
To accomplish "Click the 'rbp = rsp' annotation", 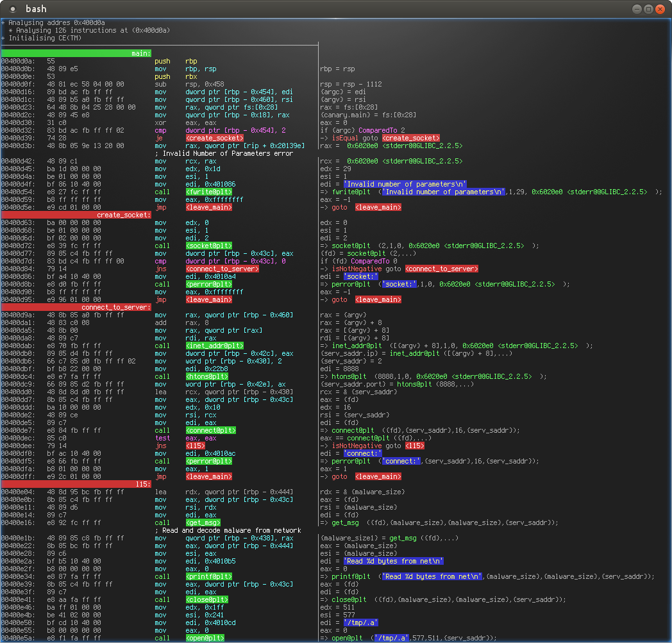I will pos(337,69).
